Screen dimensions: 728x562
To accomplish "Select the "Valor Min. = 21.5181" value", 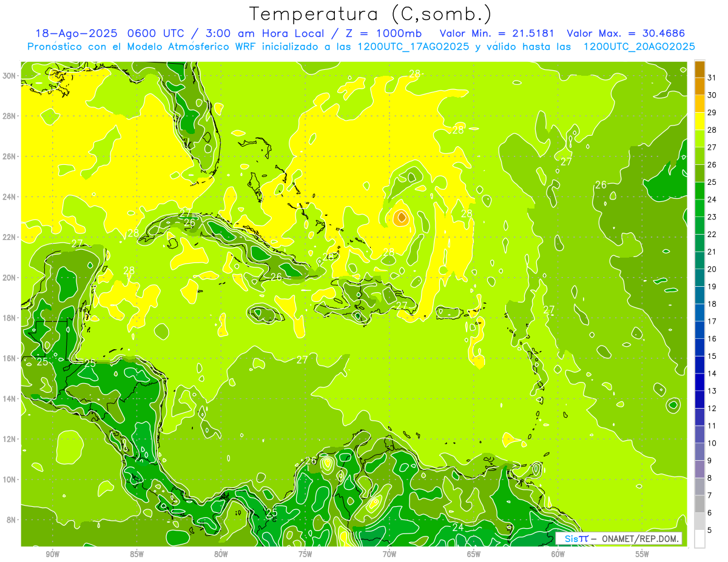I will point(497,33).
